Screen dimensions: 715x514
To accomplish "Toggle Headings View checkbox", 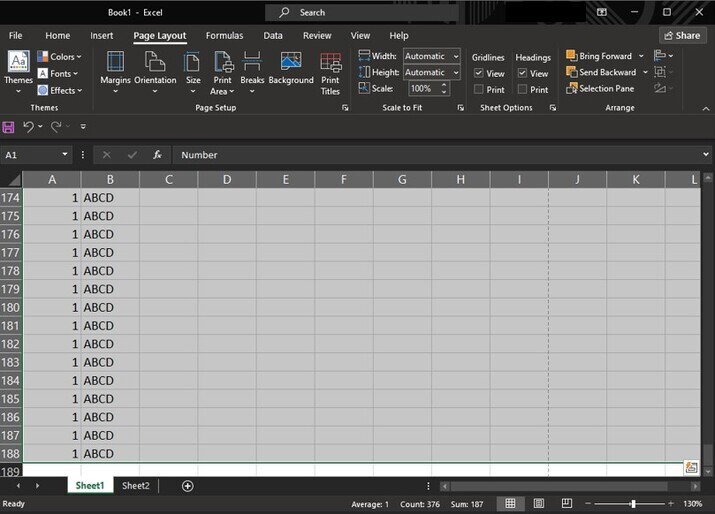I will [x=523, y=74].
